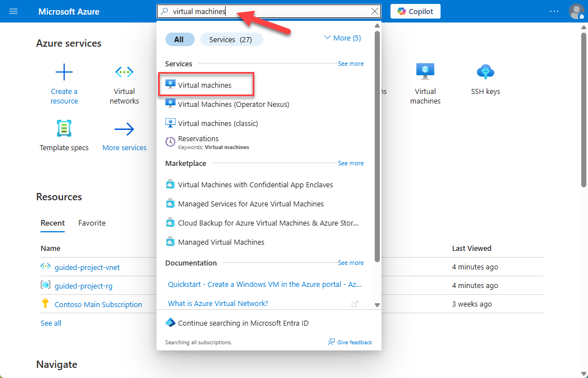Click the Reservations clock icon
588x378 pixels.
[170, 142]
